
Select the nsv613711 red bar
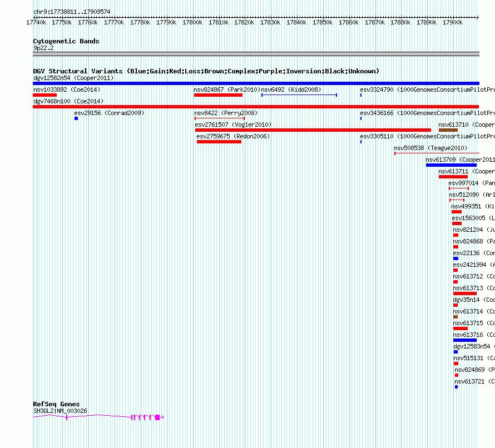tap(453, 177)
